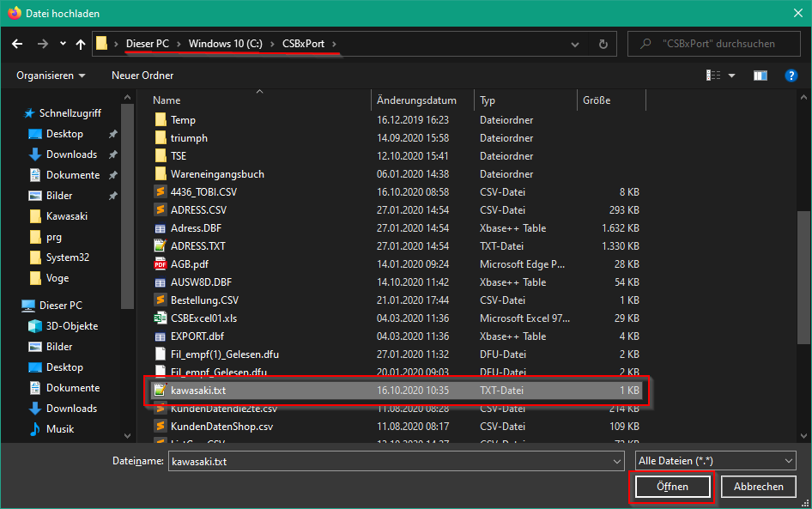The image size is (812, 509).
Task: Open recent locations dropdown arrow
Action: pyautogui.click(x=63, y=44)
